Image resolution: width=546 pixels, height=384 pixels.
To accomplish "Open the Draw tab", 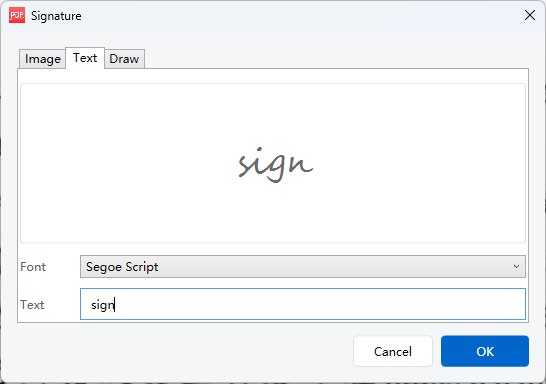I will [124, 59].
